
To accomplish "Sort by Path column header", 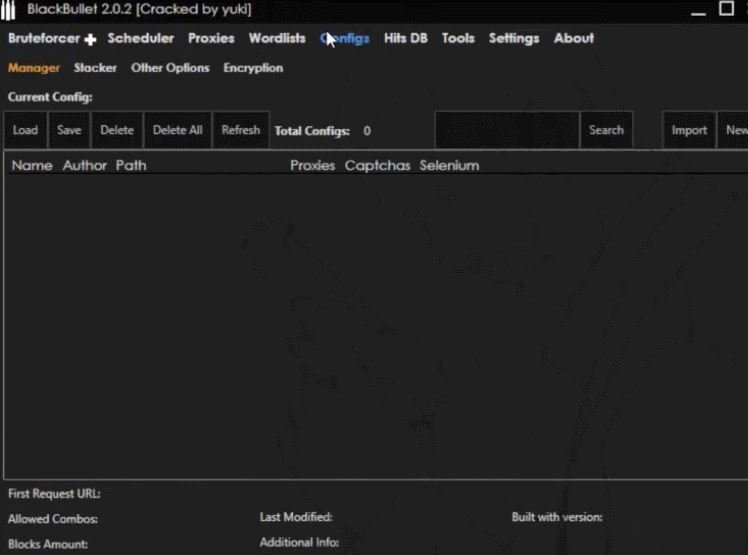I will [x=131, y=166].
